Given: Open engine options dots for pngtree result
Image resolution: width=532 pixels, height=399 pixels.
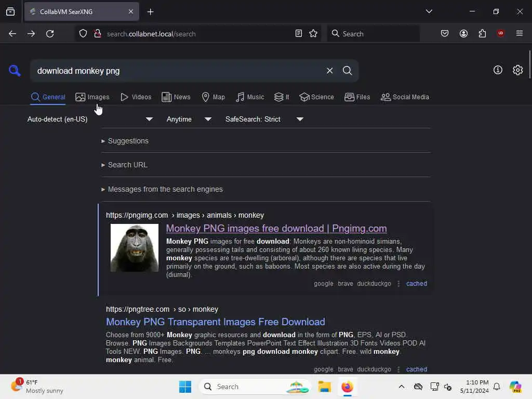Looking at the screenshot, I should coord(398,369).
